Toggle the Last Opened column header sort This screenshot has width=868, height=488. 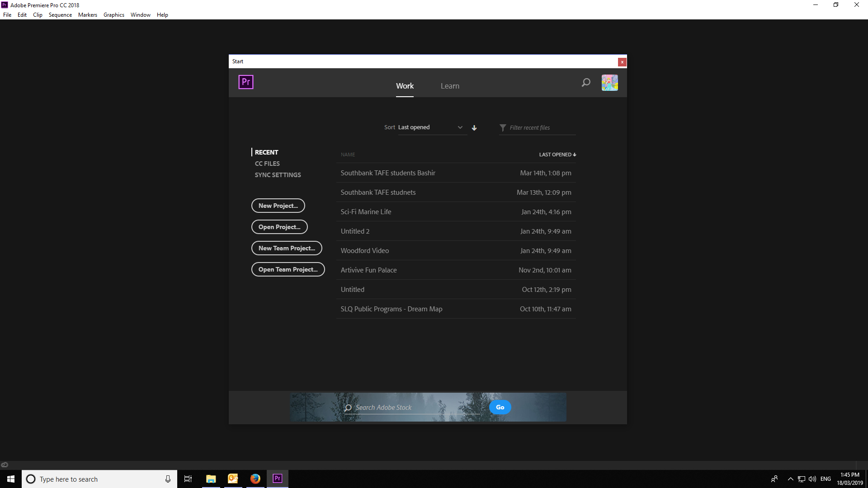pyautogui.click(x=557, y=155)
